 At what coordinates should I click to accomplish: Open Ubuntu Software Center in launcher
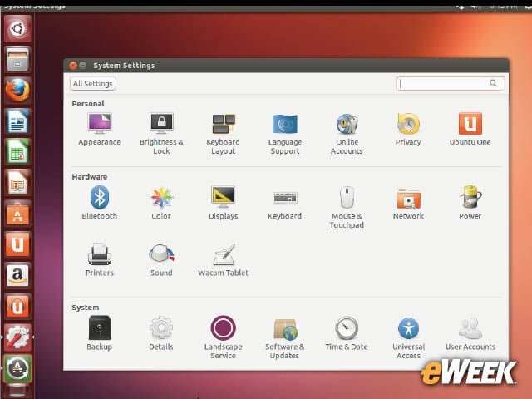pyautogui.click(x=17, y=213)
